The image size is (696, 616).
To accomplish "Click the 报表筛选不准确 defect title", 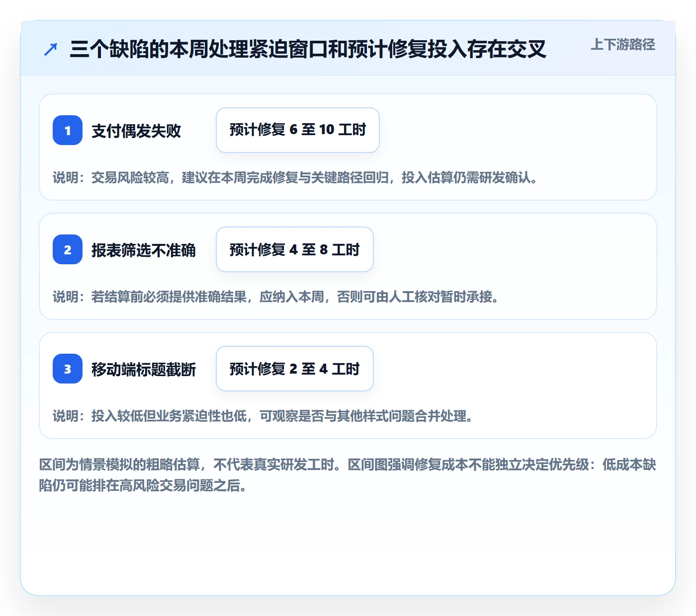I will 144,250.
